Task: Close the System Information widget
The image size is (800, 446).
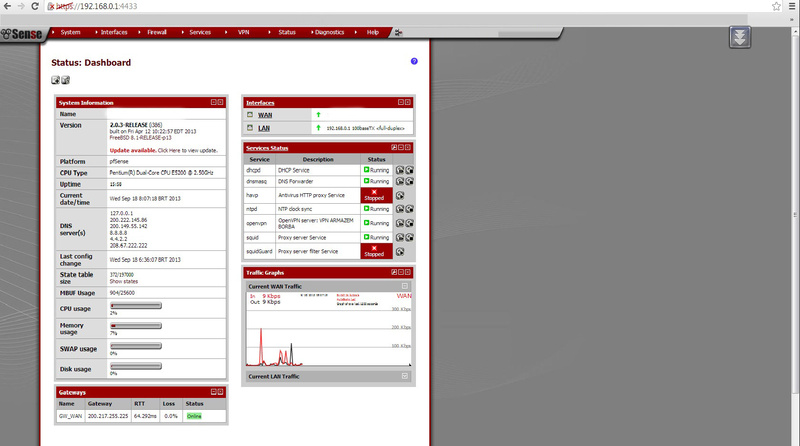Action: (x=220, y=102)
